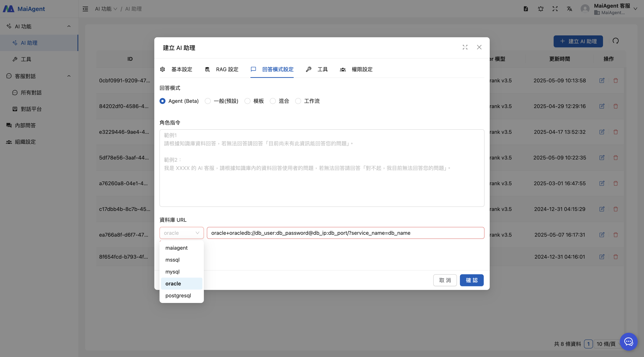Viewport: 644px width, 357px height.
Task: Choose postgresql from the database list
Action: click(178, 296)
